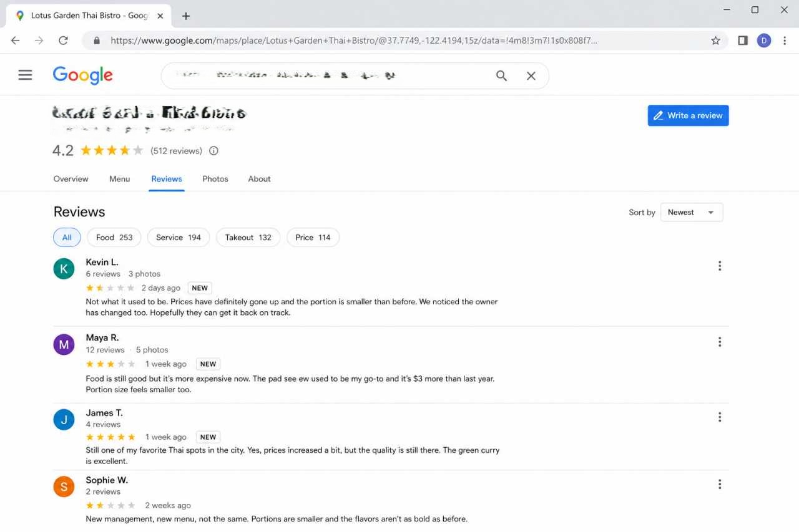This screenshot has height=532, width=799.
Task: Open the browser side panel
Action: [743, 41]
